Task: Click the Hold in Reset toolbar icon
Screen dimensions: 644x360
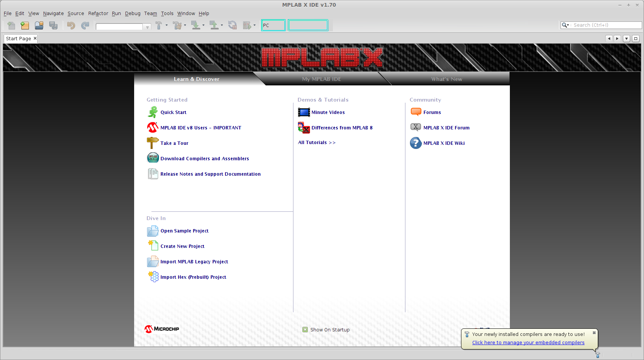Action: (233, 25)
